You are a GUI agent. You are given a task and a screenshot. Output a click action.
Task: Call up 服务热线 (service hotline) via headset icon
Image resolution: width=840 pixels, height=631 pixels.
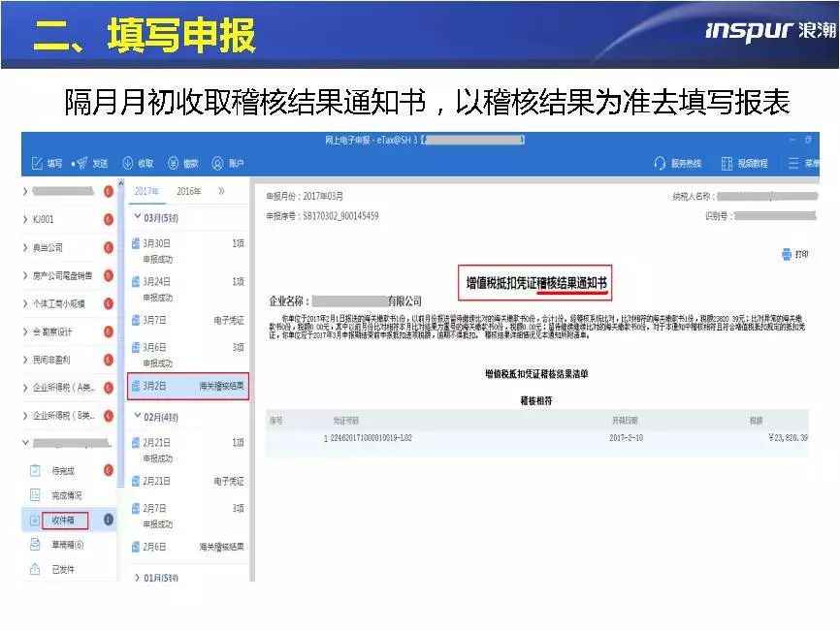point(676,164)
